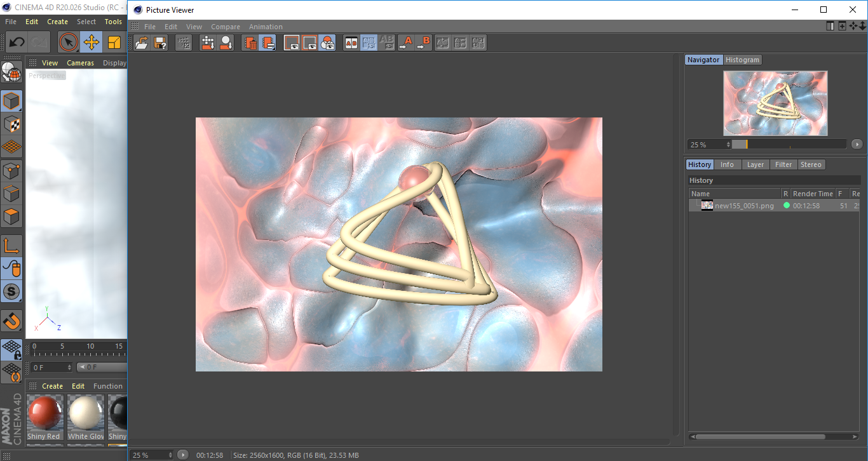Switch to the Navigator tab
Image resolution: width=868 pixels, height=461 pixels.
point(703,60)
